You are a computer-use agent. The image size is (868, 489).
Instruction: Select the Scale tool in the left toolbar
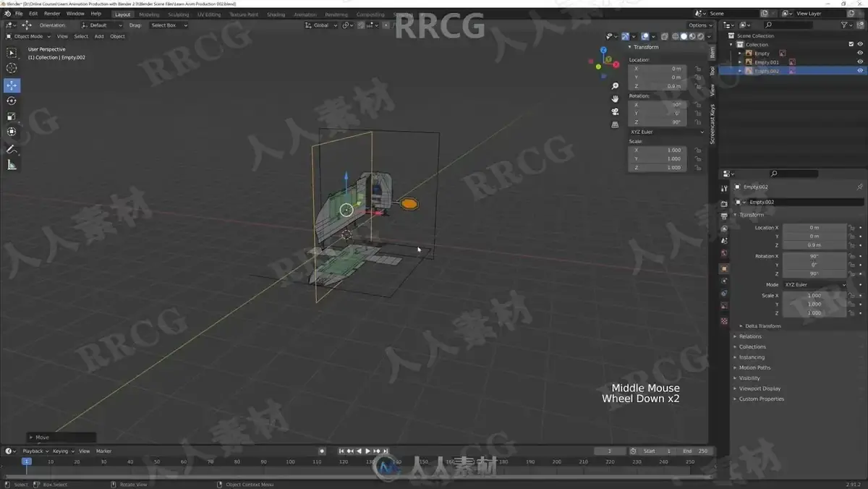(x=12, y=116)
